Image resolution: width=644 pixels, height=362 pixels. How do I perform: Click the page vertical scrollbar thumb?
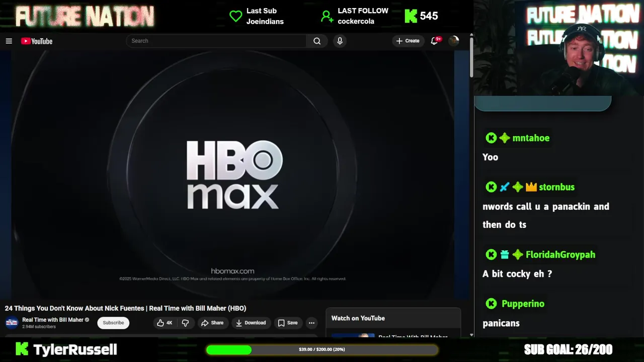(x=471, y=58)
